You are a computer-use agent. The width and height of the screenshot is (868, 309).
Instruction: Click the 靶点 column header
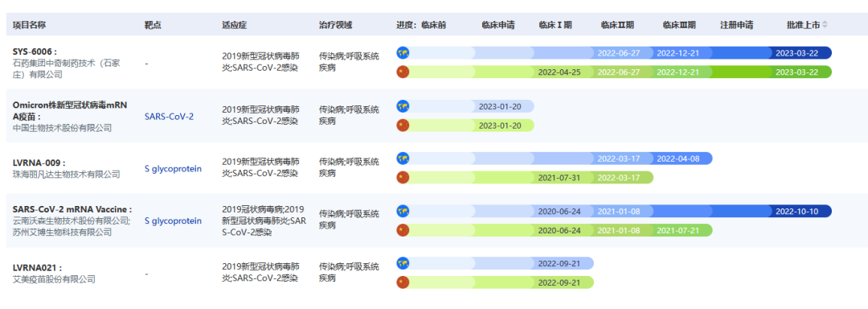[x=153, y=25]
